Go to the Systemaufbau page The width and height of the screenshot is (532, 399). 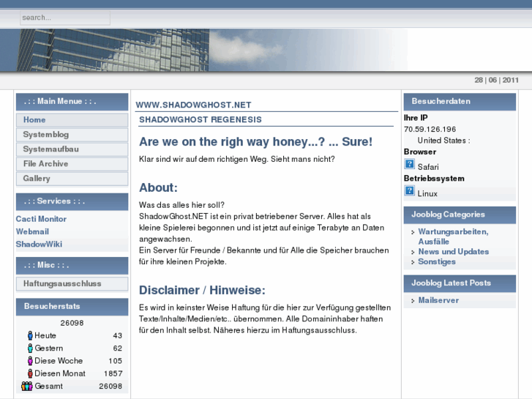pos(72,149)
